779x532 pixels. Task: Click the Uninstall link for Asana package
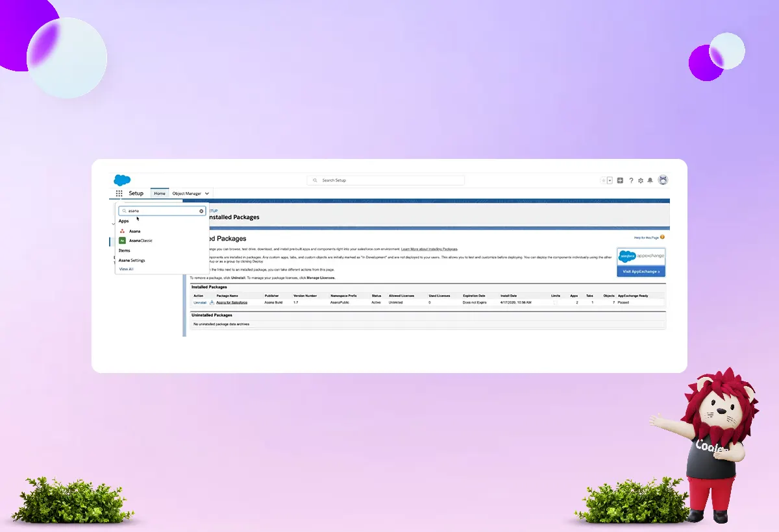click(199, 302)
